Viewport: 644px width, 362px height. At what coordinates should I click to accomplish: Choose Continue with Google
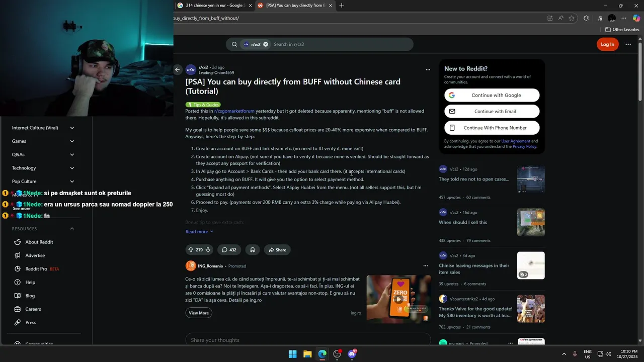pos(492,95)
